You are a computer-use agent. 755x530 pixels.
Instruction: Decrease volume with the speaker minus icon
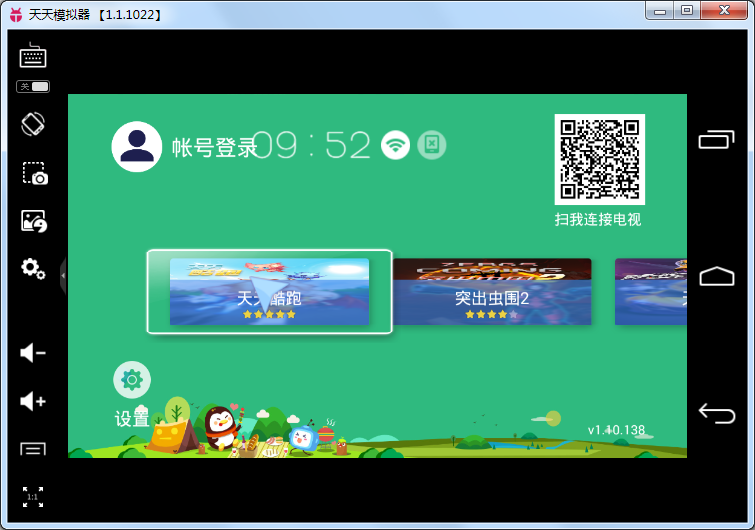33,353
